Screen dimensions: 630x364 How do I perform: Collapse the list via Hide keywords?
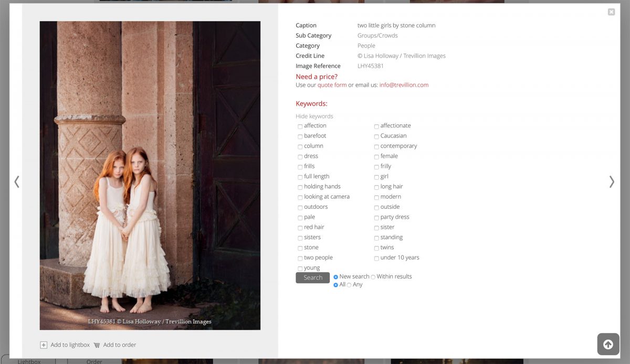point(314,116)
